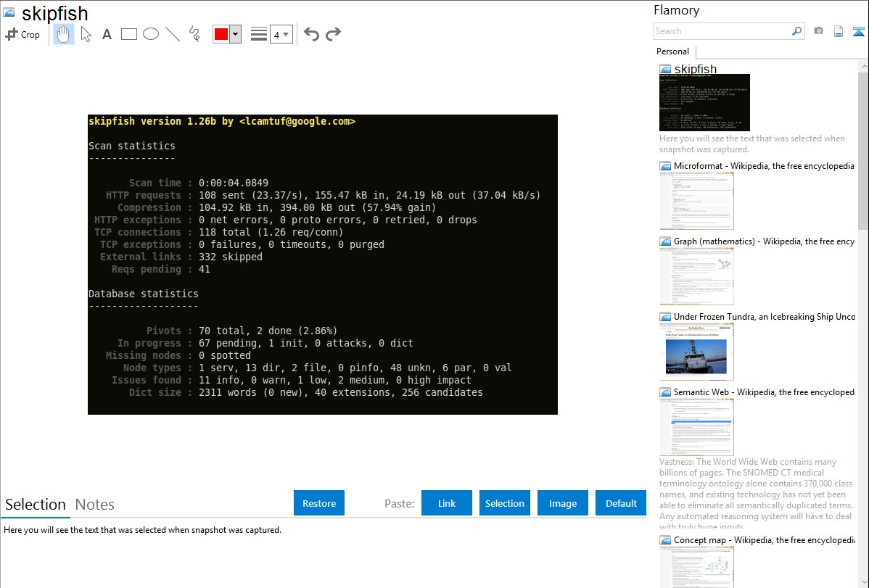Redo the last annotation
Viewport: 869px width, 588px height.
333,34
